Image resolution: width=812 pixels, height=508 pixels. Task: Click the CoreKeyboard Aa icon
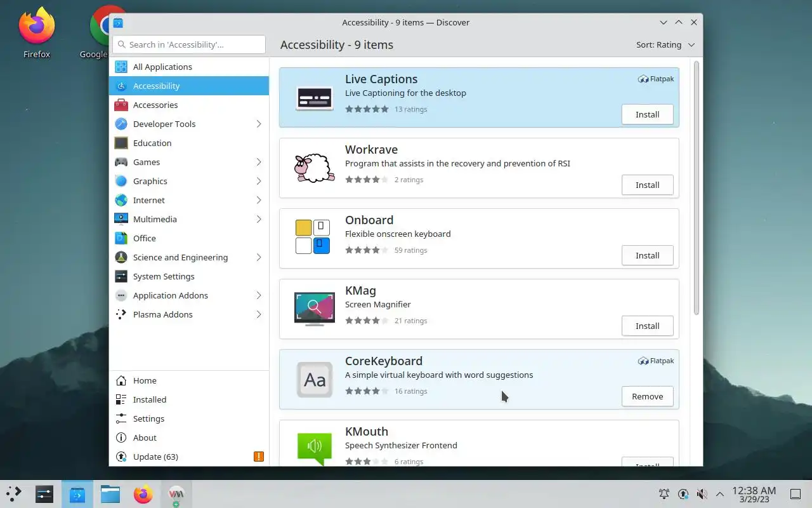click(315, 380)
